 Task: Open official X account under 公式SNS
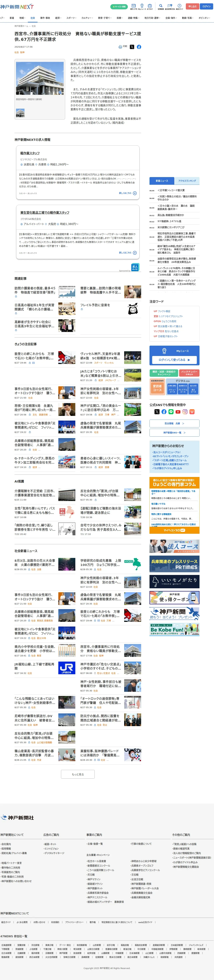pos(157,412)
